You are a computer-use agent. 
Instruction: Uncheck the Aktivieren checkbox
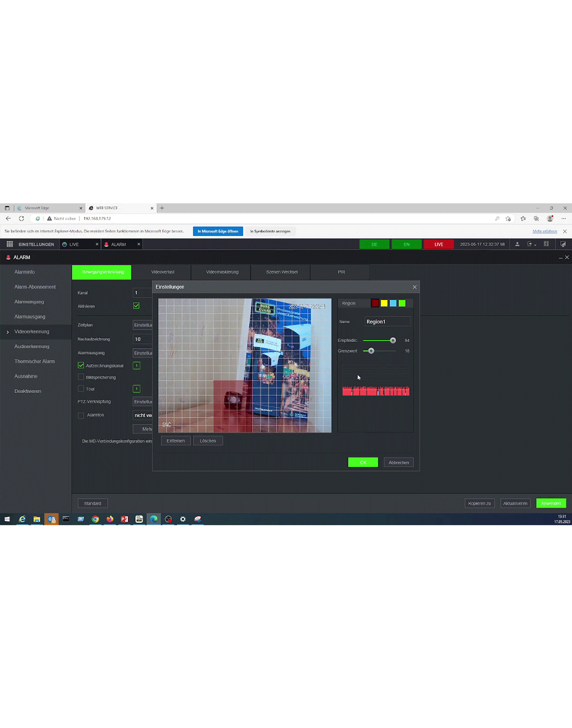pos(136,306)
